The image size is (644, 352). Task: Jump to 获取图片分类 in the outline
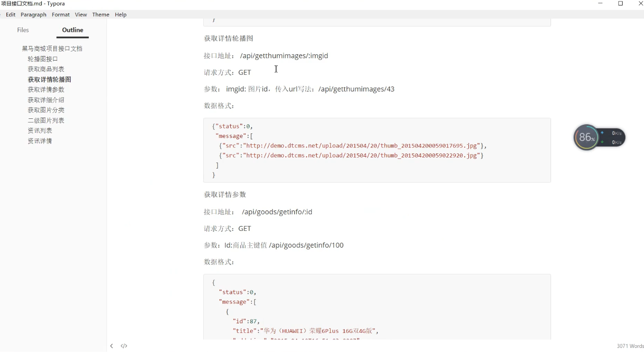point(46,110)
